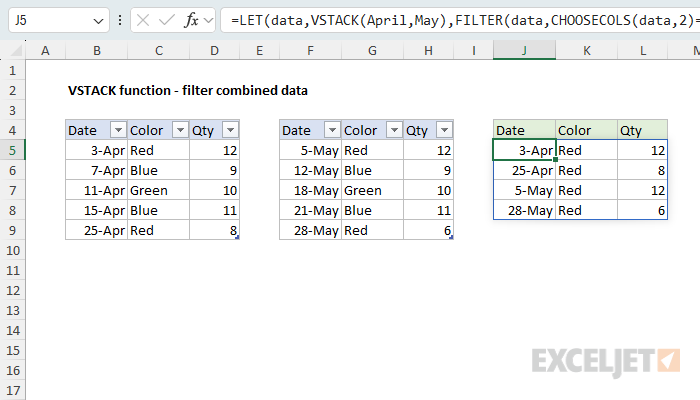The image size is (700, 400).
Task: Select column C header
Action: (x=158, y=50)
